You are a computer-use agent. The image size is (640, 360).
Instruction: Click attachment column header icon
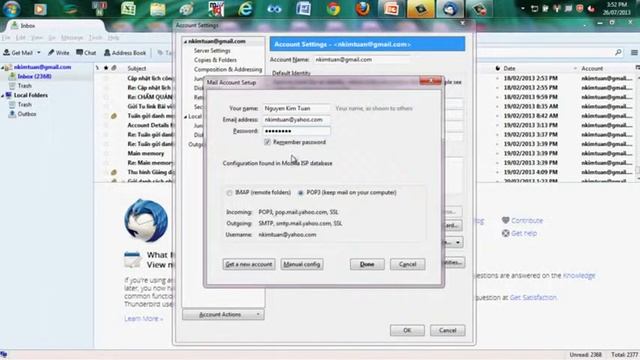(x=114, y=68)
